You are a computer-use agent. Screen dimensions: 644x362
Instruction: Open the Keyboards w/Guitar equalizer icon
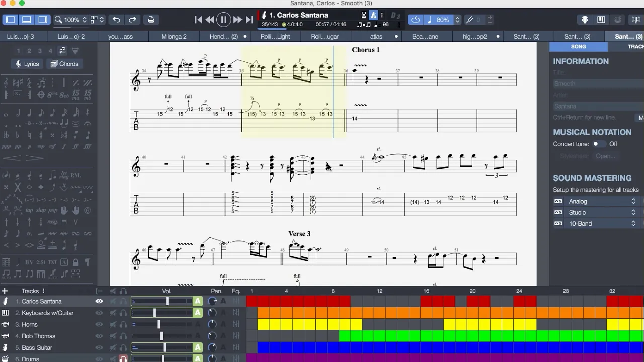point(236,313)
